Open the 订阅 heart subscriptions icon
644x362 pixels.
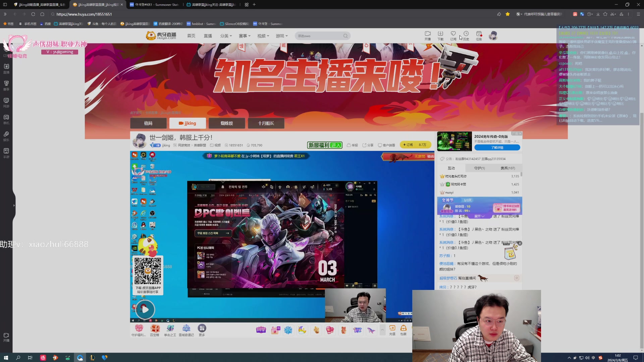click(x=453, y=36)
